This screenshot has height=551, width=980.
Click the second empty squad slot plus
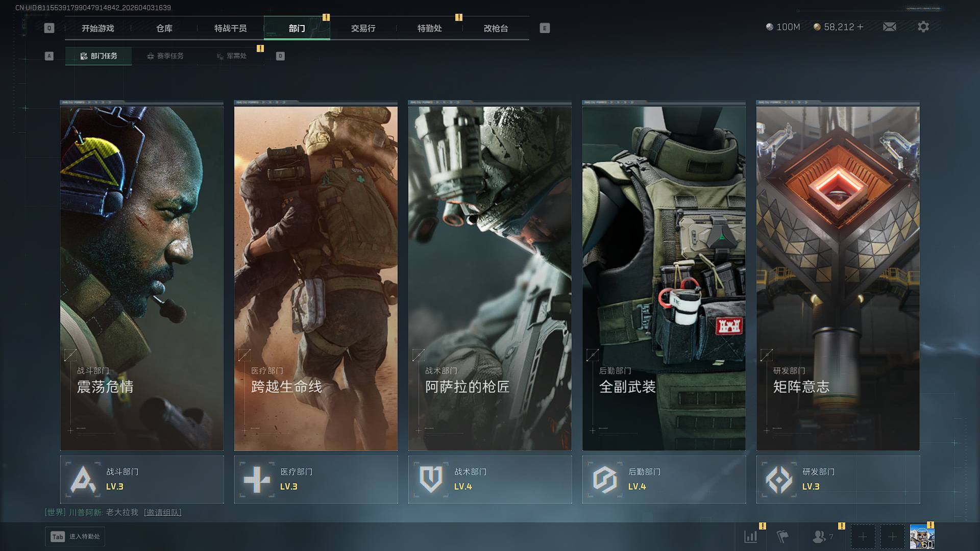pos(892,537)
